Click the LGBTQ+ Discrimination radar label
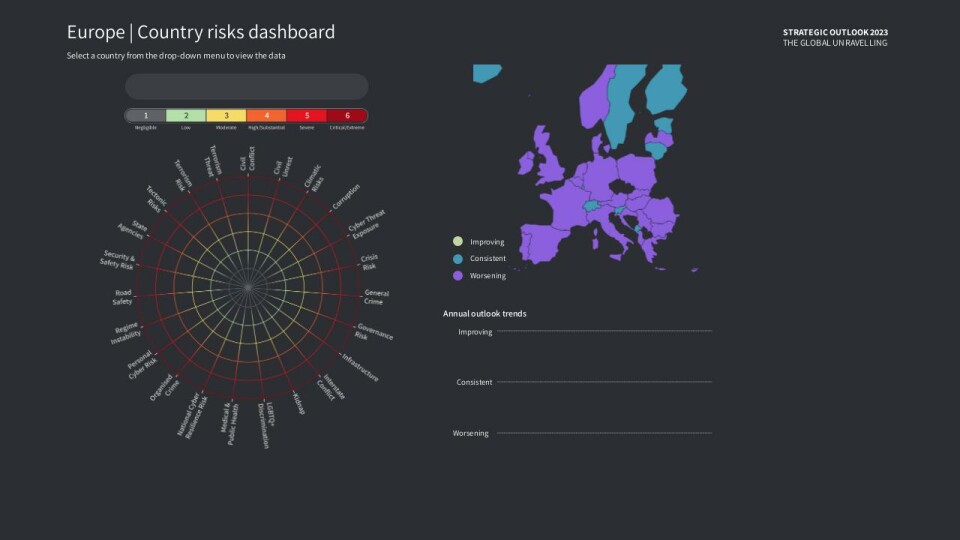This screenshot has height=540, width=960. point(265,426)
